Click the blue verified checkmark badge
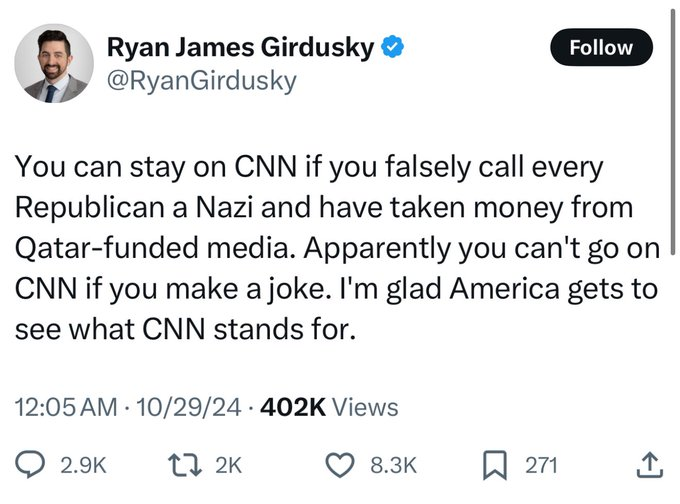Image resolution: width=680 pixels, height=504 pixels. [395, 47]
